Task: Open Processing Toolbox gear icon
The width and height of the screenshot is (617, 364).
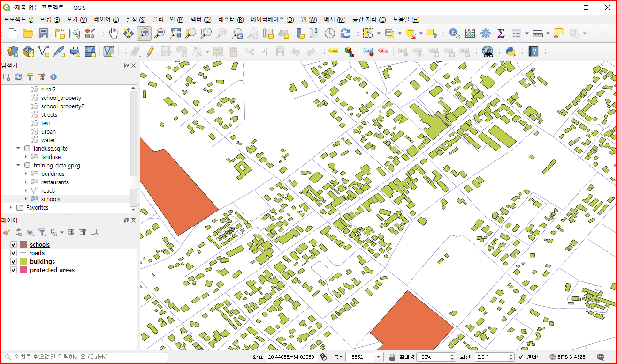Action: [485, 33]
